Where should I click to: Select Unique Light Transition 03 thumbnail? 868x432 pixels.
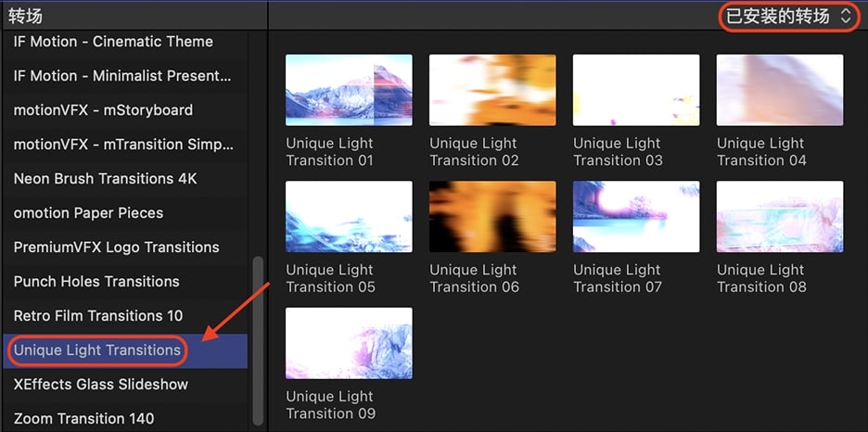click(636, 90)
